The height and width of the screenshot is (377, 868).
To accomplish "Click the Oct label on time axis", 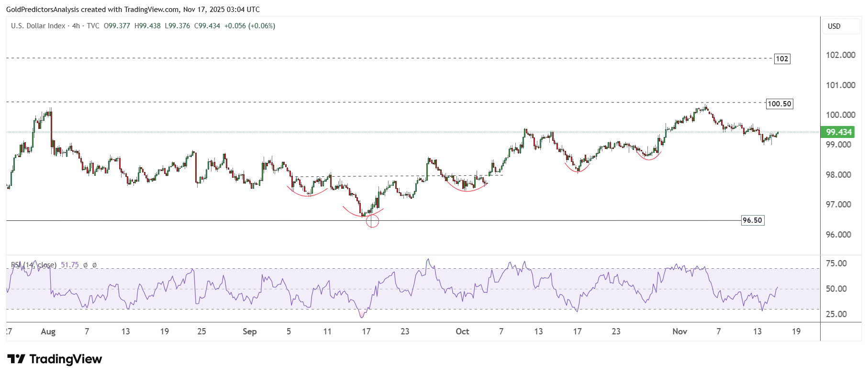I will pos(462,331).
